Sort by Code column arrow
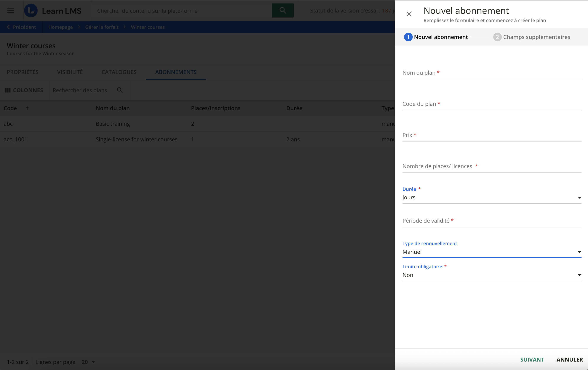This screenshot has width=588, height=370. 27,108
